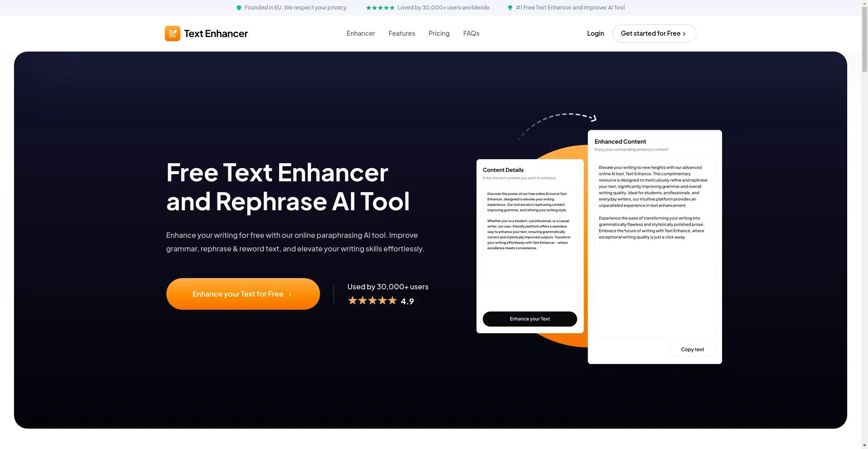Click the Login link

[595, 33]
